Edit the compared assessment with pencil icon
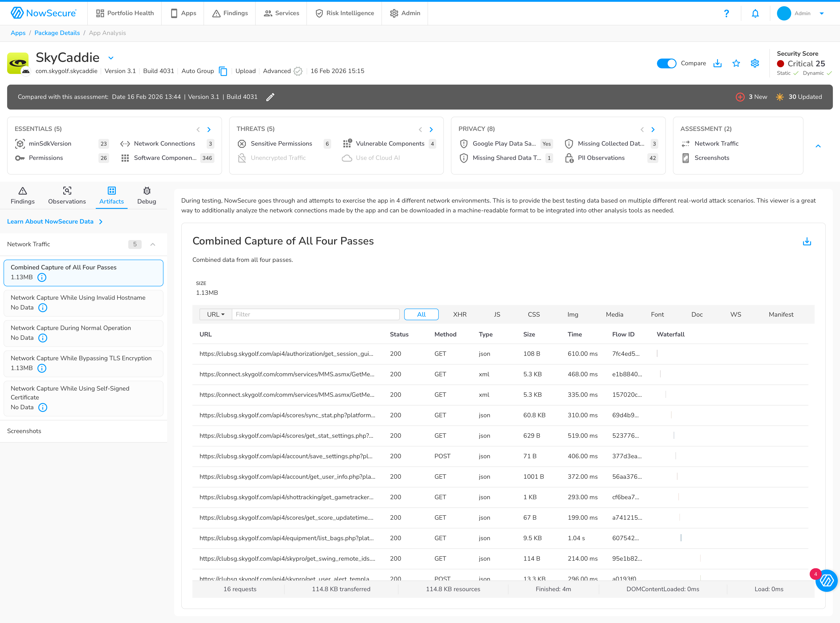The height and width of the screenshot is (623, 840). tap(270, 97)
